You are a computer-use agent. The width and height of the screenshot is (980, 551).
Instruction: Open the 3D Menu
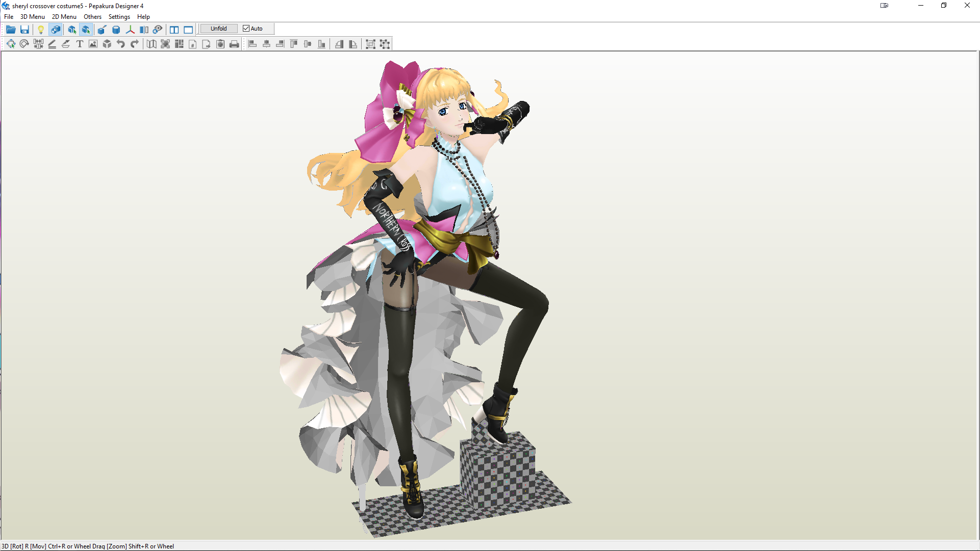click(33, 17)
